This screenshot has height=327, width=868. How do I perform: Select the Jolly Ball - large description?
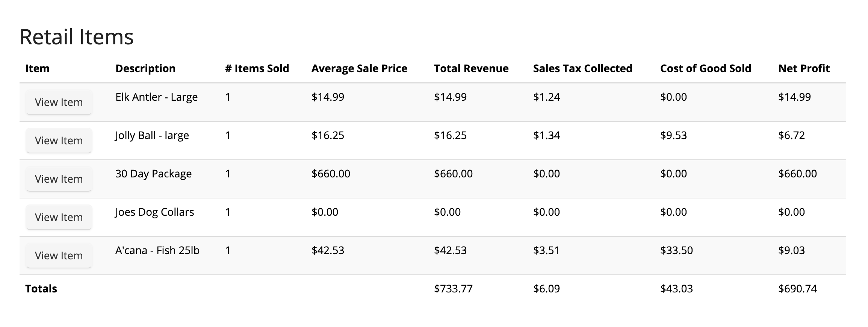point(152,136)
